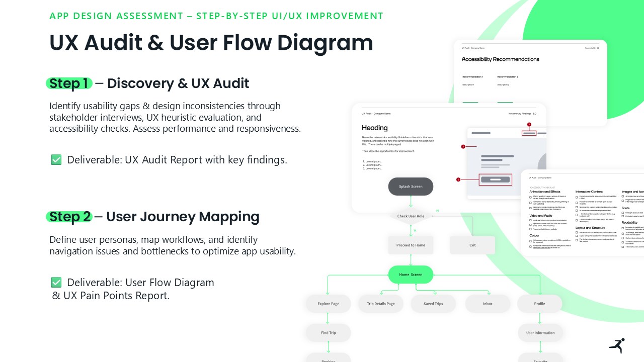Open the Profile node in the flow diagram
The image size is (644, 362).
[540, 304]
